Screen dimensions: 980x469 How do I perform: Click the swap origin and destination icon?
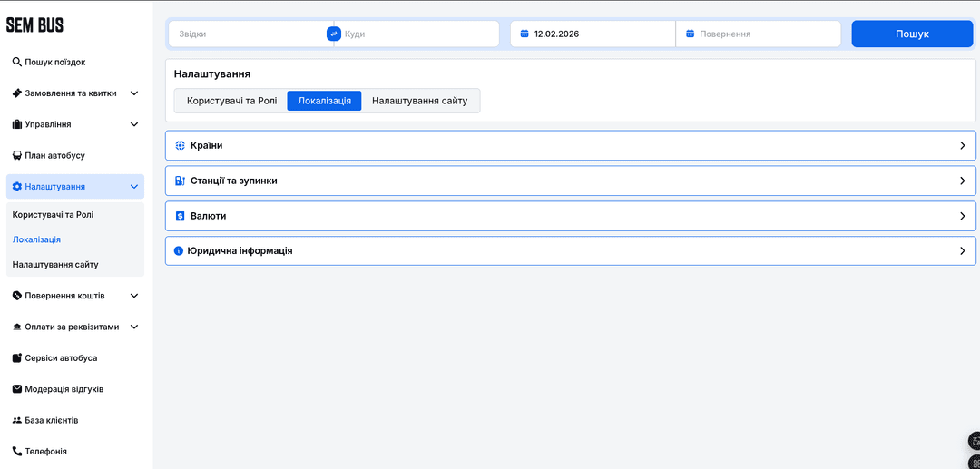(333, 34)
